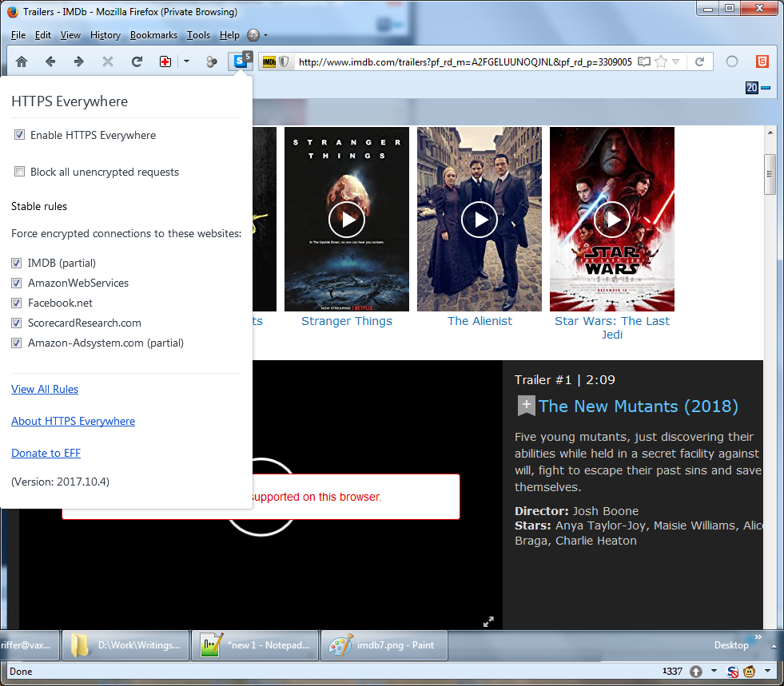784x686 pixels.
Task: Uncheck Enable HTTPS Everywhere
Action: point(19,135)
